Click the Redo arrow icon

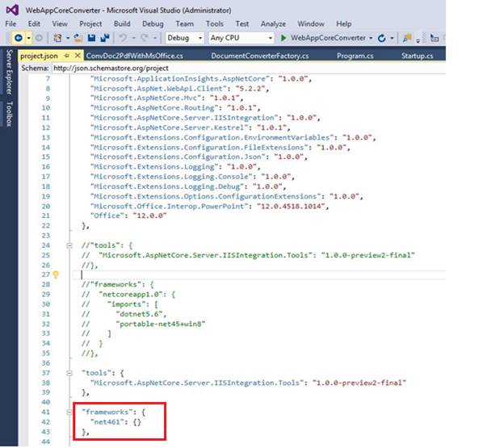(145, 38)
